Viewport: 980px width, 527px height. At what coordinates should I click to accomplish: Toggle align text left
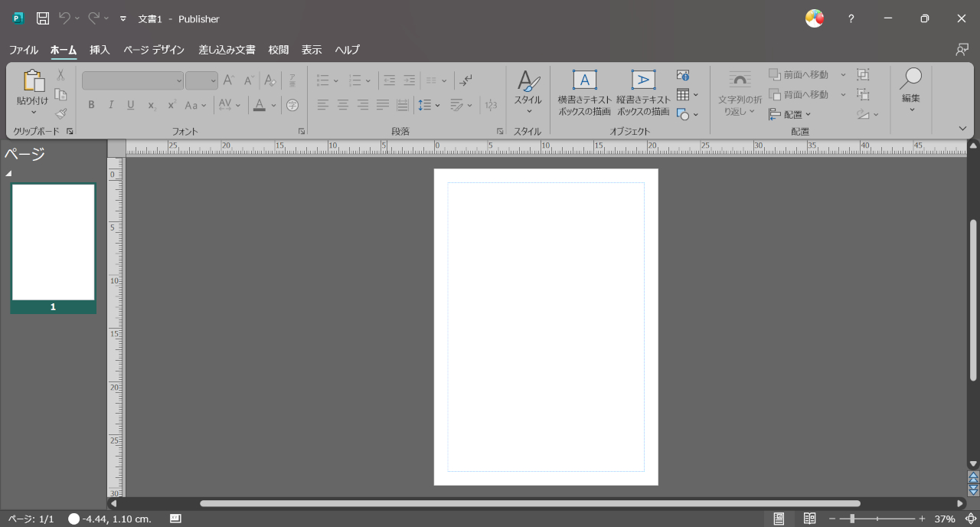(323, 105)
